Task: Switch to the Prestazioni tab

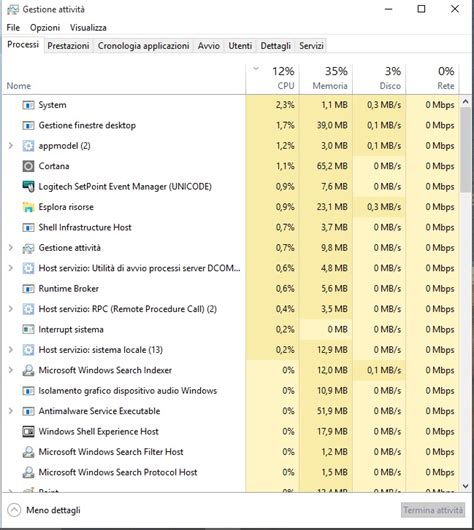Action: pos(68,46)
